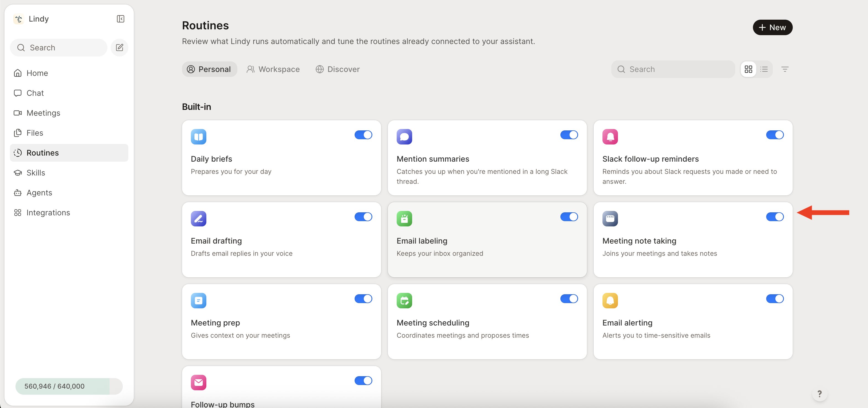Click the Mention summaries chat bubble icon
The height and width of the screenshot is (408, 868).
point(404,136)
